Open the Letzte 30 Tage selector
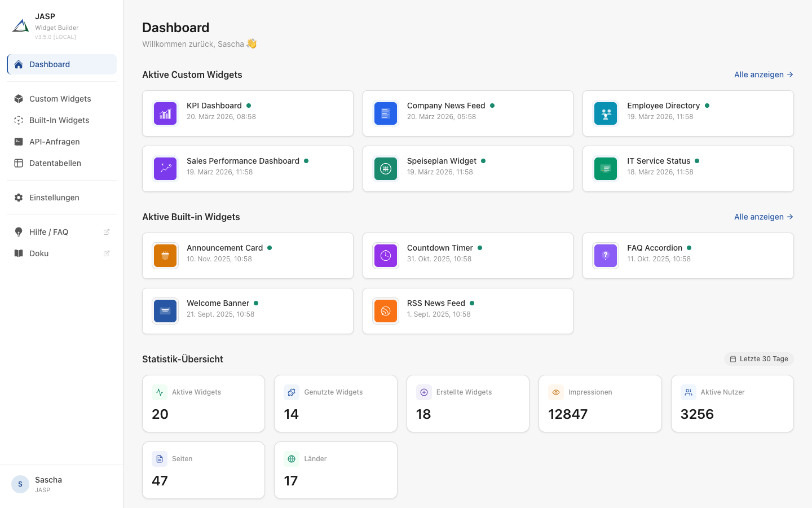This screenshot has width=812, height=508. [x=759, y=358]
